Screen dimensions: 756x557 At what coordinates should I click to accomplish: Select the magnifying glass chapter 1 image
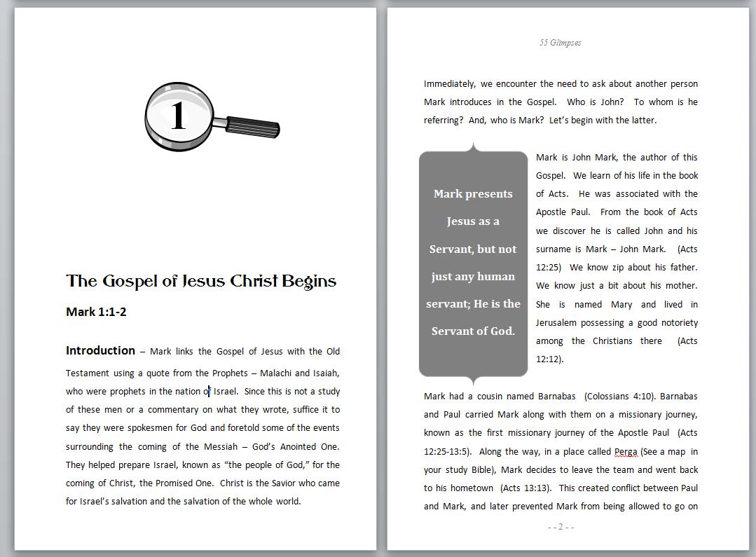[x=212, y=117]
